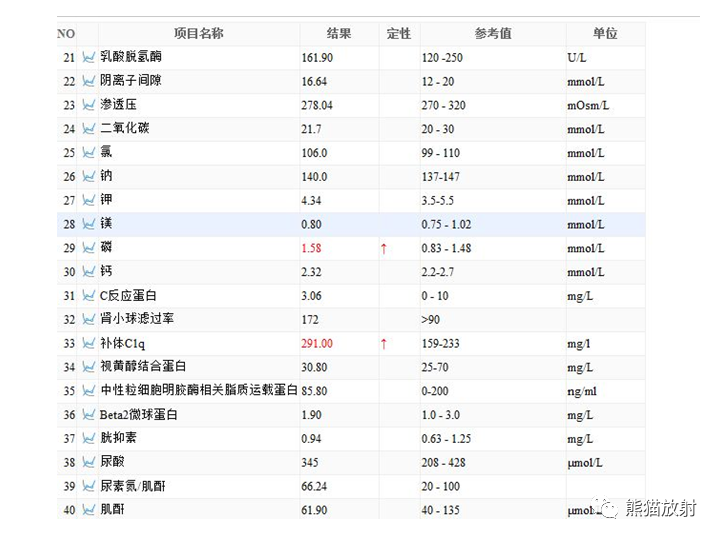
Task: Click reference value >90
Action: 431,320
